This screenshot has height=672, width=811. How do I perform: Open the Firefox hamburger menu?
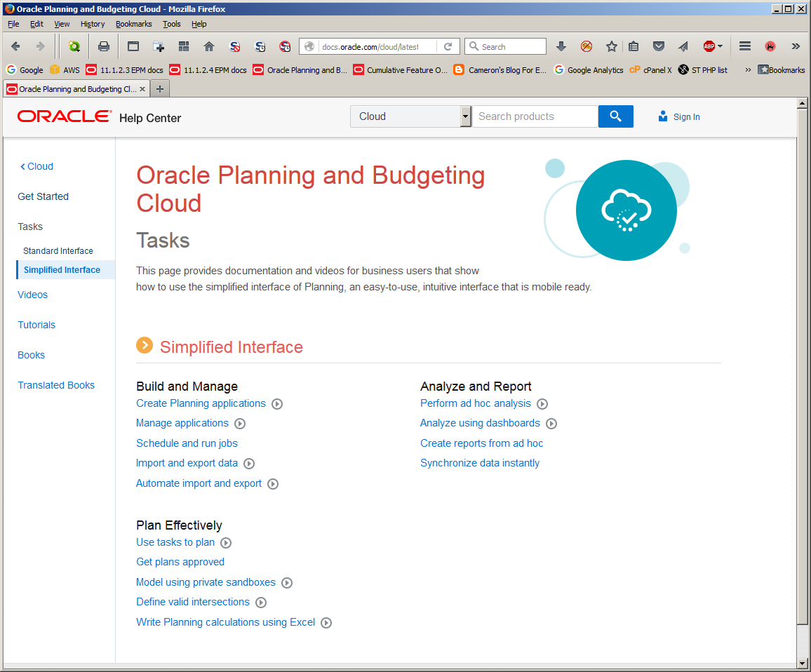coord(745,46)
